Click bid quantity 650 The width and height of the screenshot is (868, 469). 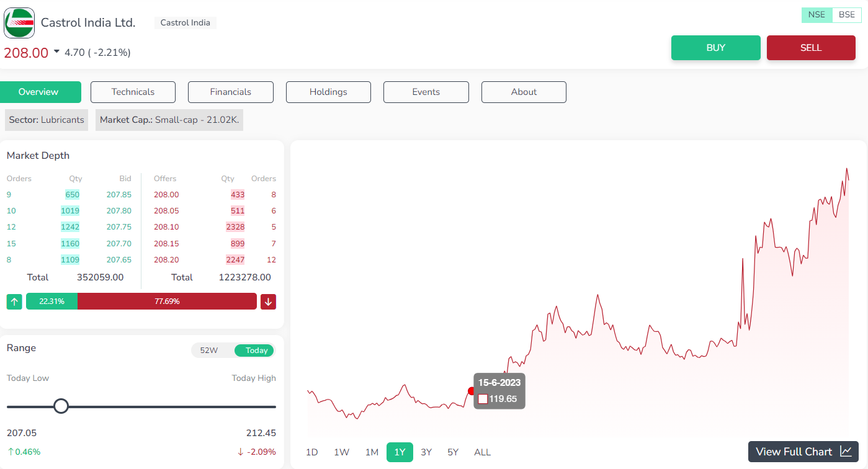coord(72,194)
